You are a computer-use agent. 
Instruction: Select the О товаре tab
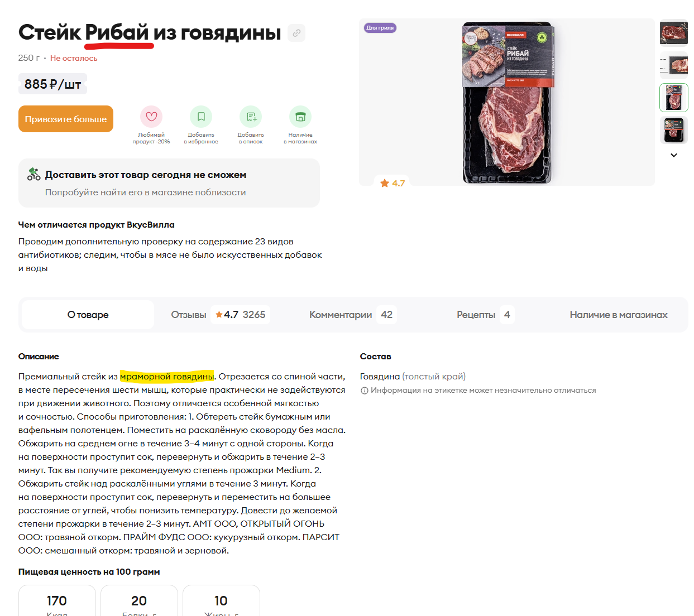[x=88, y=315]
